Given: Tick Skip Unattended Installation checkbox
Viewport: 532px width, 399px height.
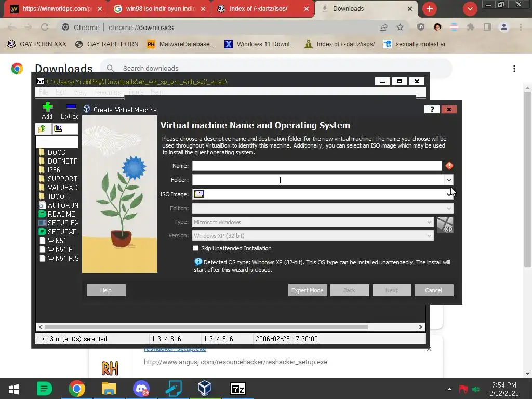Looking at the screenshot, I should [195, 248].
